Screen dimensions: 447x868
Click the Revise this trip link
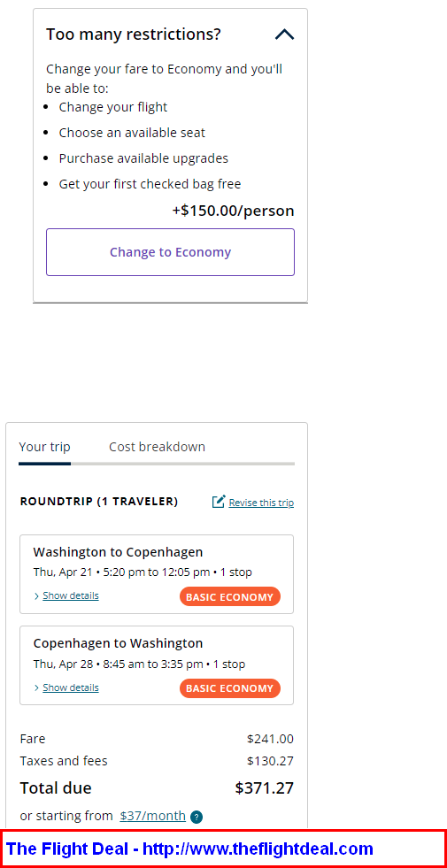[261, 503]
